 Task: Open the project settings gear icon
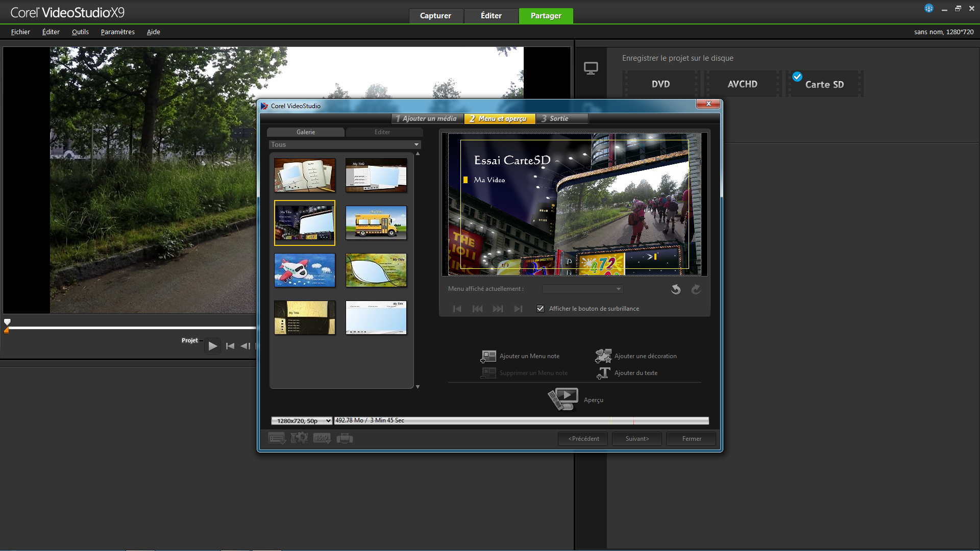point(300,438)
